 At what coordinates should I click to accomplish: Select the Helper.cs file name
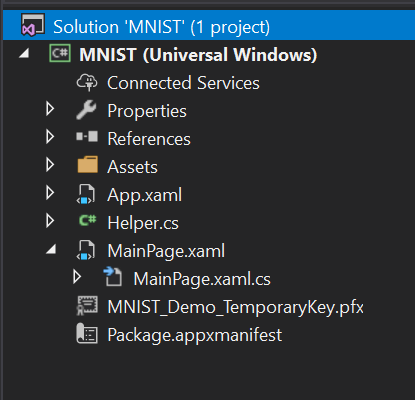point(143,223)
